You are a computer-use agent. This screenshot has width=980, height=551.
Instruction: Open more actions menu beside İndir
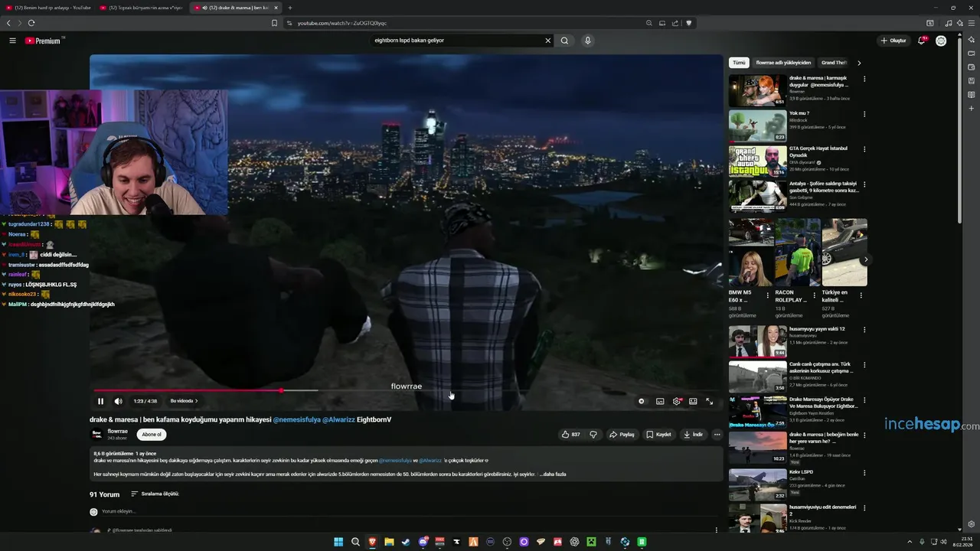tap(717, 434)
